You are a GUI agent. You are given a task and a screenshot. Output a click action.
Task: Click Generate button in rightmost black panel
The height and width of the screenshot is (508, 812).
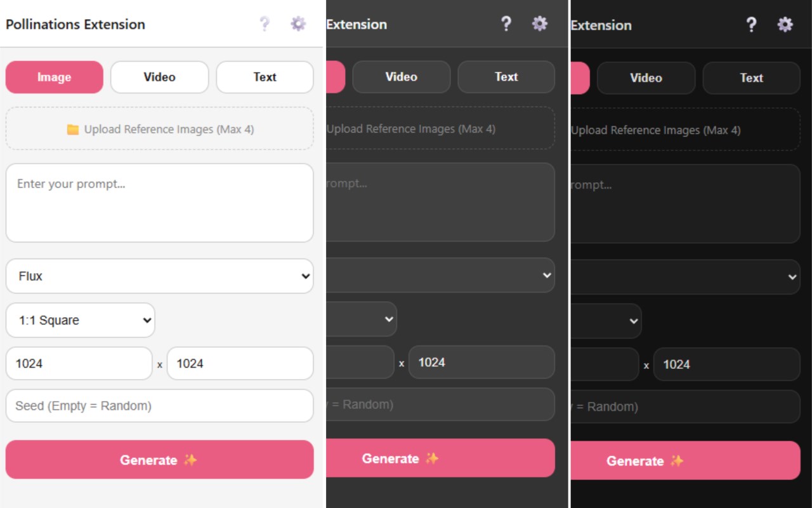(686, 461)
